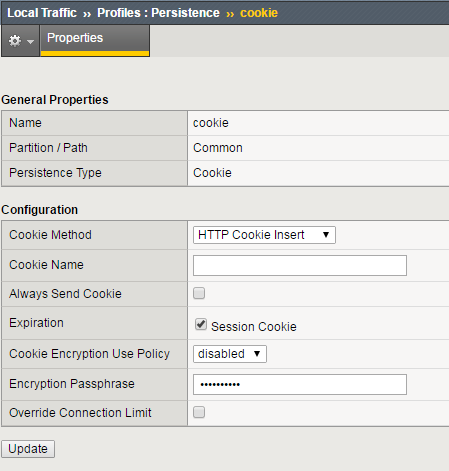Click the yellow chevron separator before cookie
The image size is (449, 471).
click(230, 14)
